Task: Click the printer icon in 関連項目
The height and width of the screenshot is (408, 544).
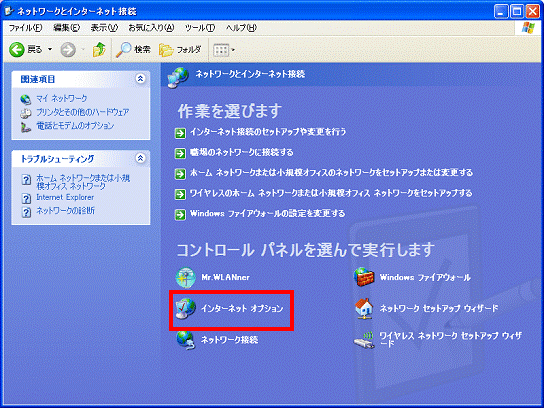Action: (25, 113)
